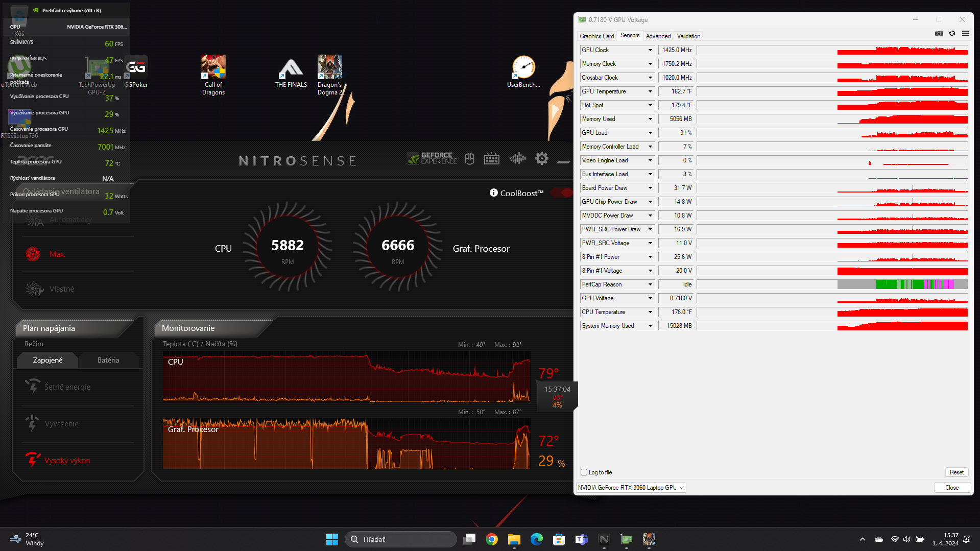Open File Explorer from taskbar
The image size is (980, 551).
(514, 539)
